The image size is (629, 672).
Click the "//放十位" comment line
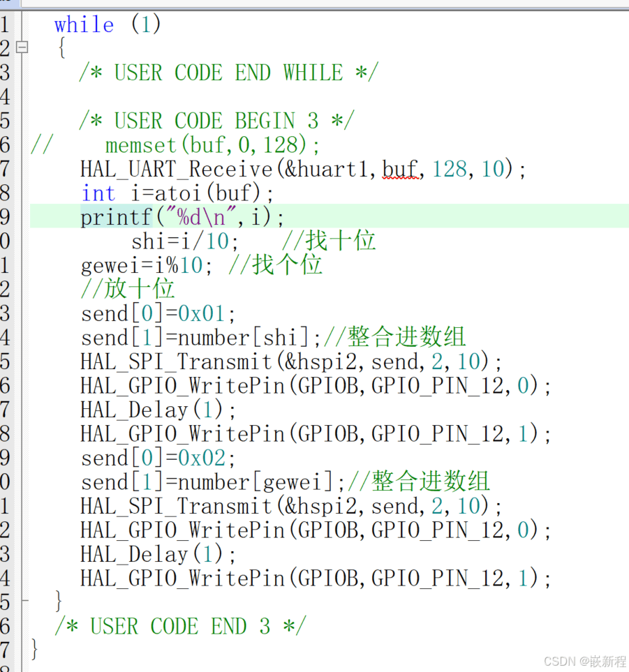pos(128,289)
